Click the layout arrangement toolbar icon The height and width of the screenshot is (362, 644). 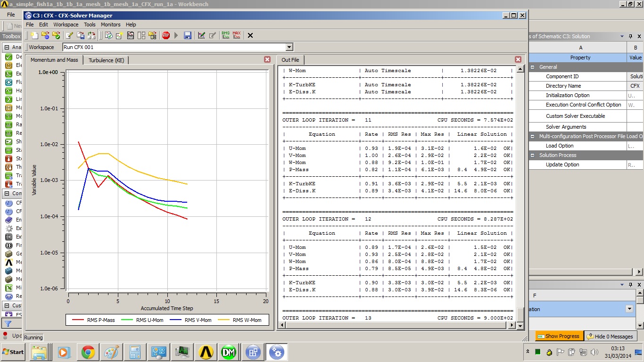tap(141, 35)
